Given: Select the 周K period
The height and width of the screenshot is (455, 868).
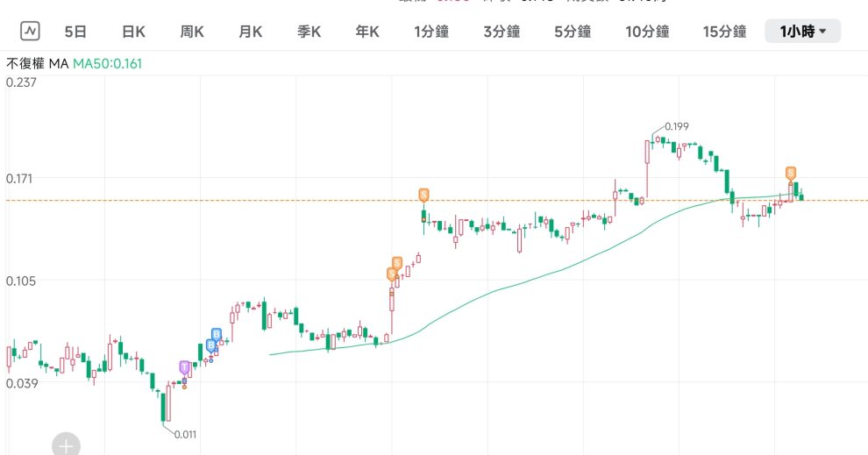Looking at the screenshot, I should click(192, 32).
